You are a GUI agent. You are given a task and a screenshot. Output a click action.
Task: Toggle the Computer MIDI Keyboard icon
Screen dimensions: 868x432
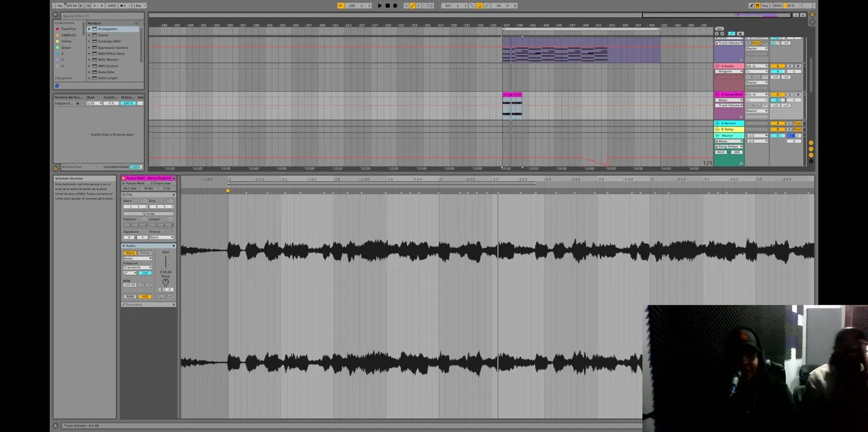(x=758, y=5)
